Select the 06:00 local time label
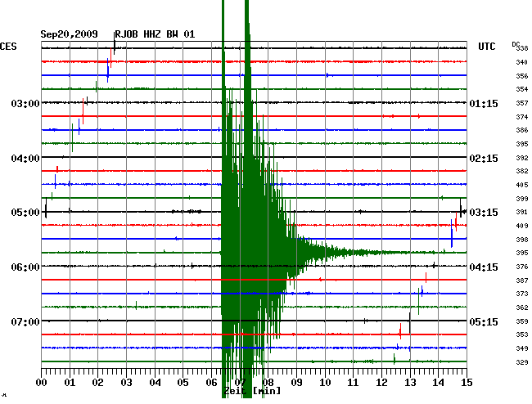This screenshot has height=404, width=532. point(25,267)
